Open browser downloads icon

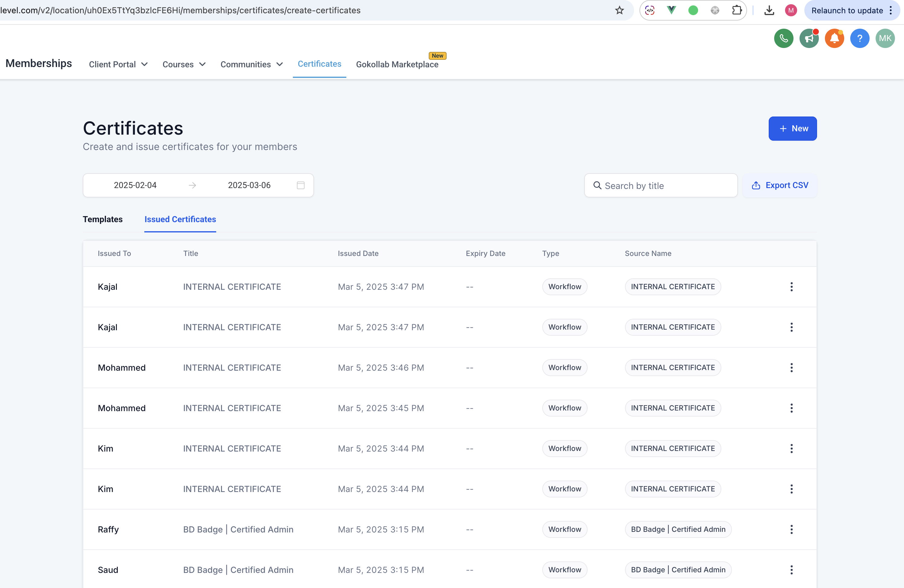tap(769, 10)
